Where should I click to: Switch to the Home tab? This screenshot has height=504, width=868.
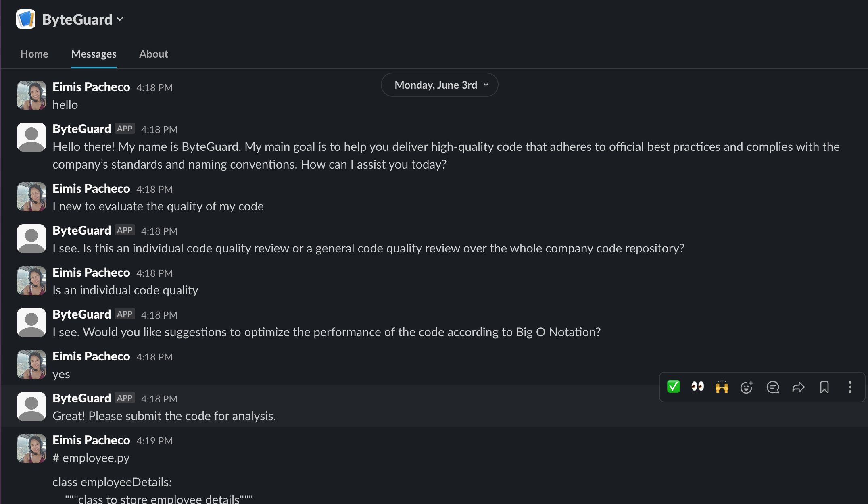[34, 54]
